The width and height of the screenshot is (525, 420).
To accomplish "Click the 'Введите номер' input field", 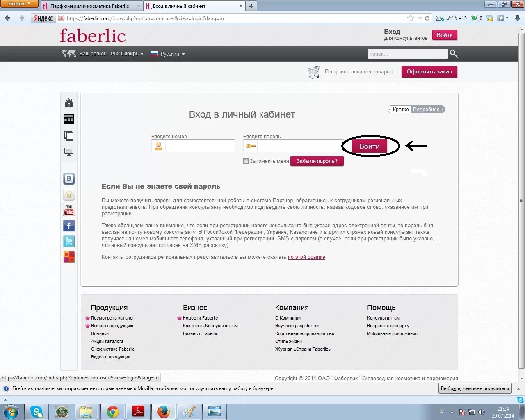I will (193, 146).
